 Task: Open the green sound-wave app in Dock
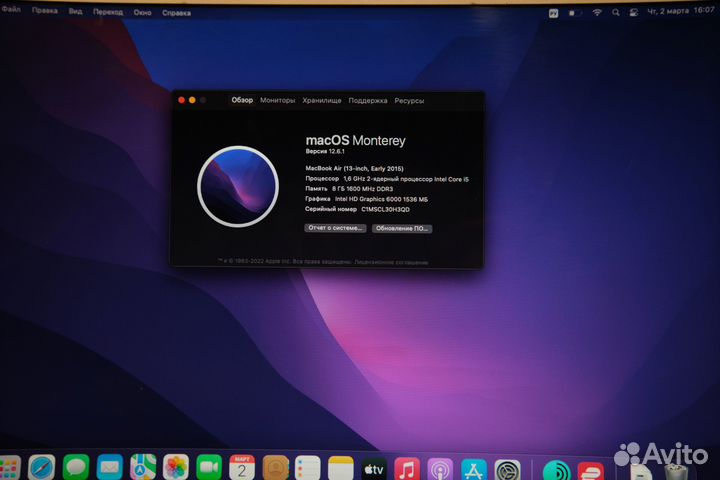point(557,471)
